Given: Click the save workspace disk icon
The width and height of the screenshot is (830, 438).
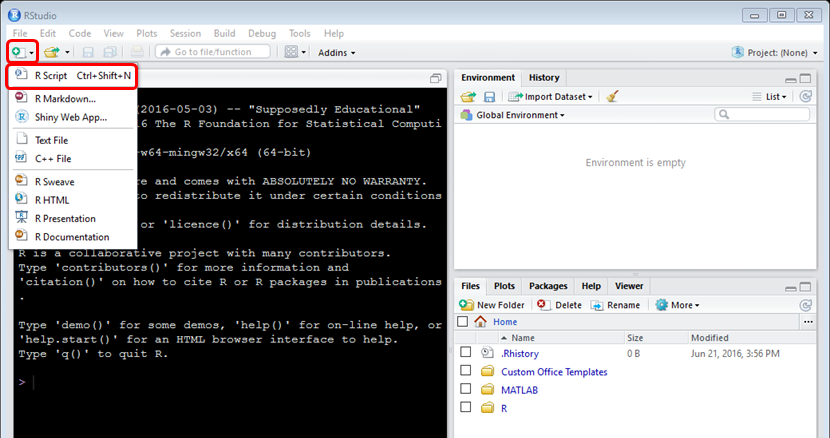Looking at the screenshot, I should 489,96.
